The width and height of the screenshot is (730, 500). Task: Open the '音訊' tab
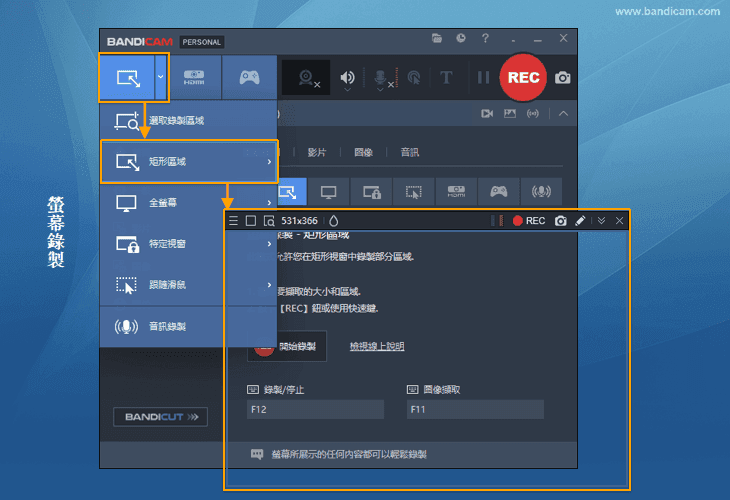pyautogui.click(x=410, y=152)
